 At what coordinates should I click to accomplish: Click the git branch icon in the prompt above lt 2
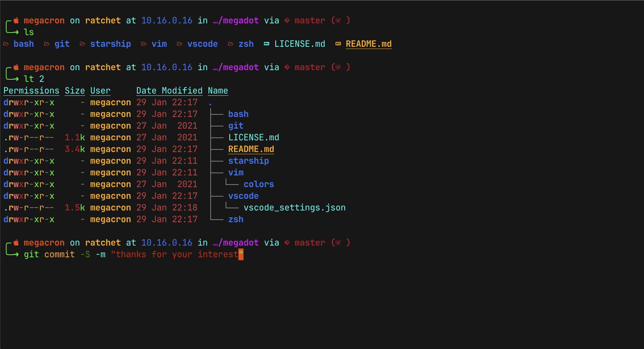287,67
